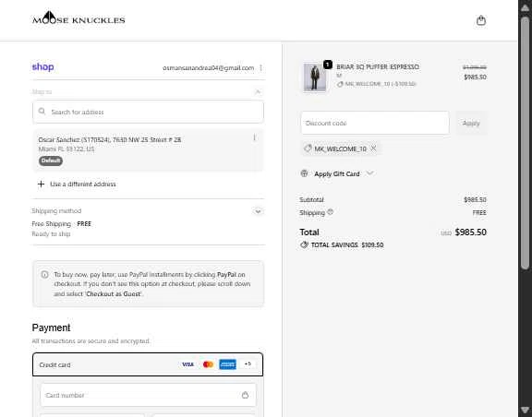
Task: Click the Subtotal $985.50 value
Action: [475, 199]
